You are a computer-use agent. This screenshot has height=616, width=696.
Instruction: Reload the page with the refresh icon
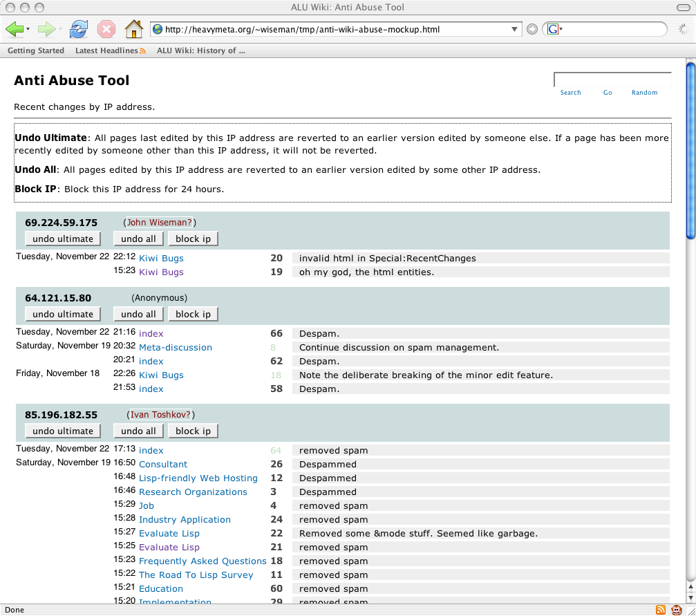(79, 29)
